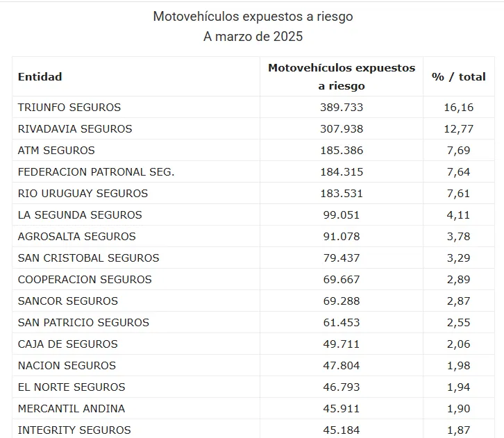
Task: Click the 61.453 value for San Patricio
Action: click(x=343, y=323)
